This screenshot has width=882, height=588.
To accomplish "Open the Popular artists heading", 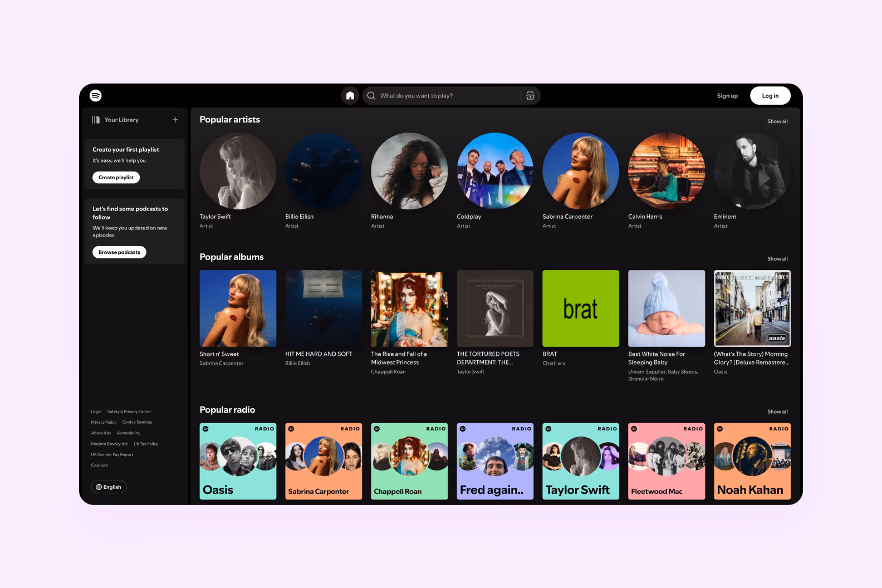I will [x=230, y=120].
